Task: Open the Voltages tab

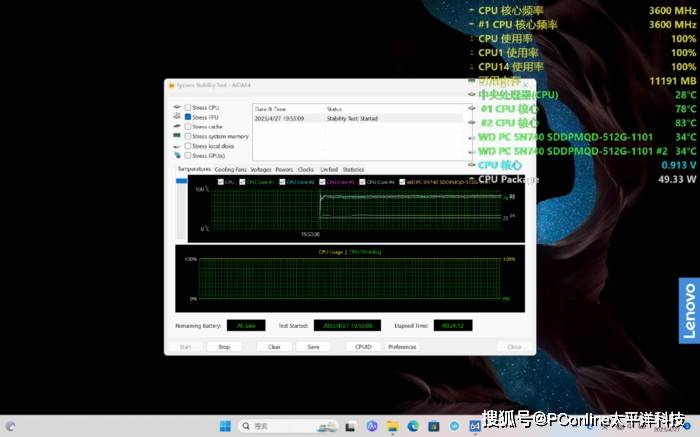Action: [x=260, y=170]
